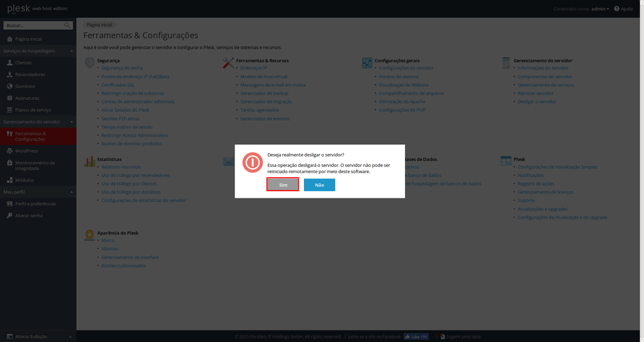Screen dimensions: 644x342
Task: Confirm shutdown by clicking Sim
Action: 283,185
